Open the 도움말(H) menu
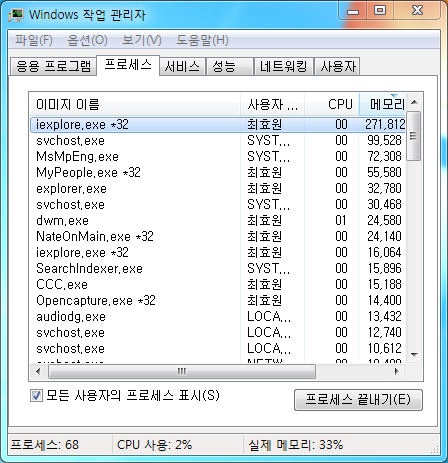This screenshot has width=448, height=463. coord(202,40)
